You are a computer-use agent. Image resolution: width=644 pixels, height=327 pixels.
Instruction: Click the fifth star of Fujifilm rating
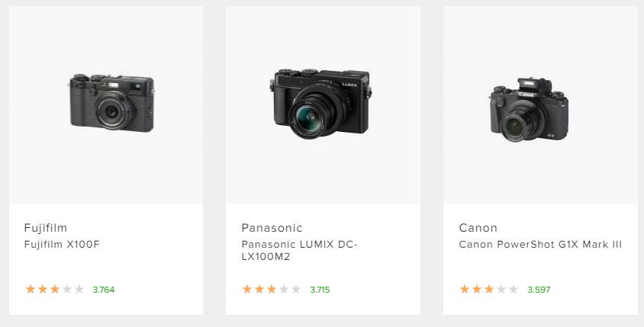click(79, 290)
